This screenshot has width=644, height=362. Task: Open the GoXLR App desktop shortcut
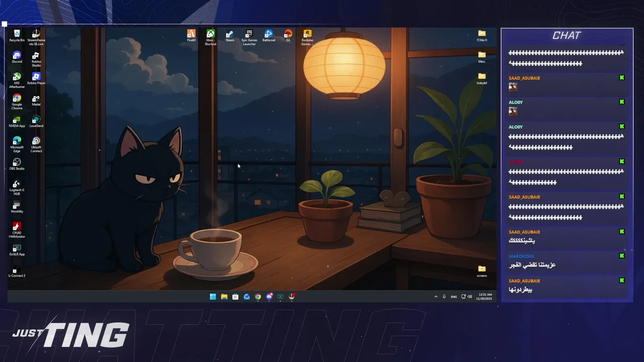[17, 250]
